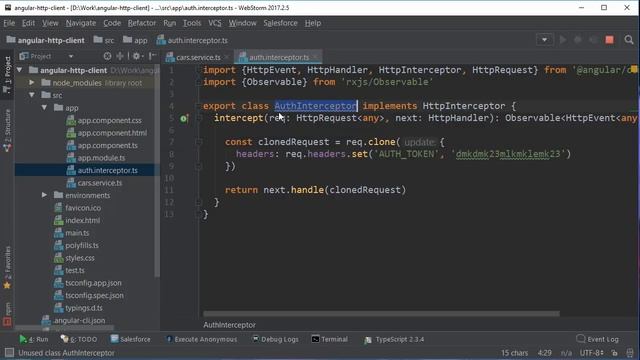Collapse the src folder

tap(32, 95)
